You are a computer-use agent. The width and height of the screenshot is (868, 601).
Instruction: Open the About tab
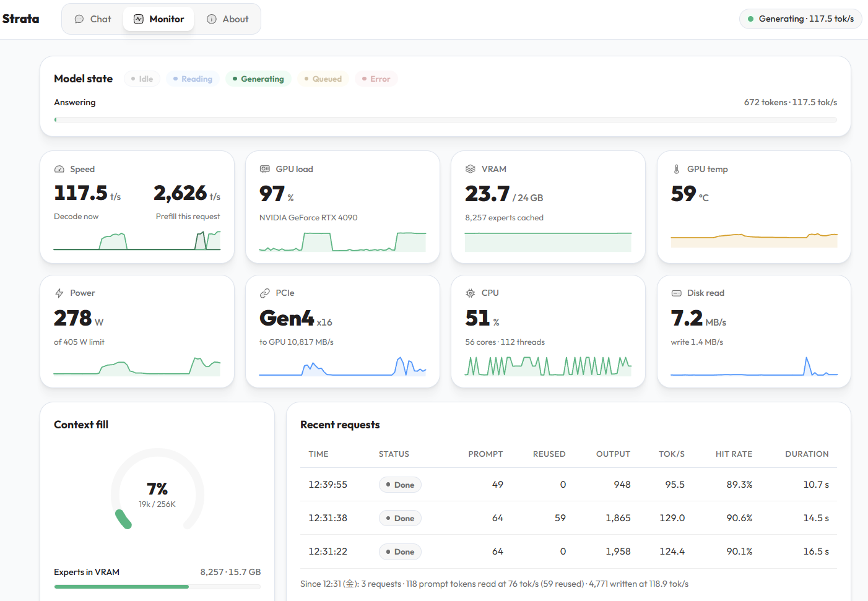(227, 19)
